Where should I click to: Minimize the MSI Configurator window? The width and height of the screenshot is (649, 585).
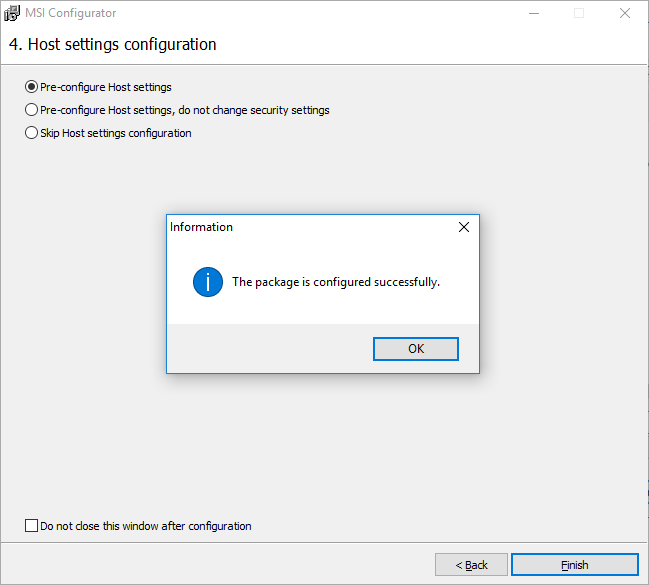pos(532,14)
